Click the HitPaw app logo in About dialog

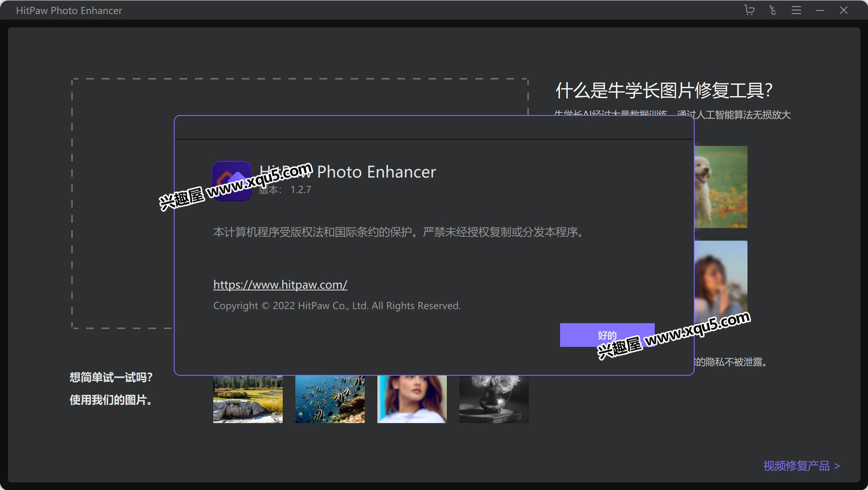click(x=232, y=181)
